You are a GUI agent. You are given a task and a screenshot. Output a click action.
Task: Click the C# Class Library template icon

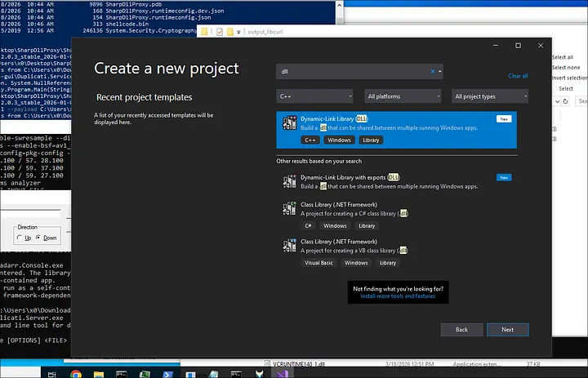289,208
